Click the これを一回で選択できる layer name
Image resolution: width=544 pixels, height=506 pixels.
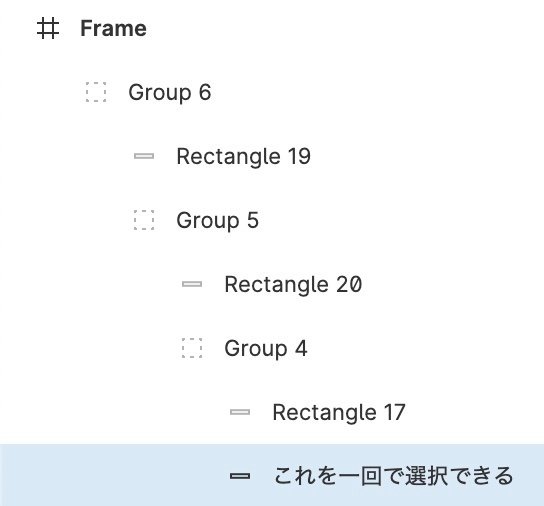[393, 476]
